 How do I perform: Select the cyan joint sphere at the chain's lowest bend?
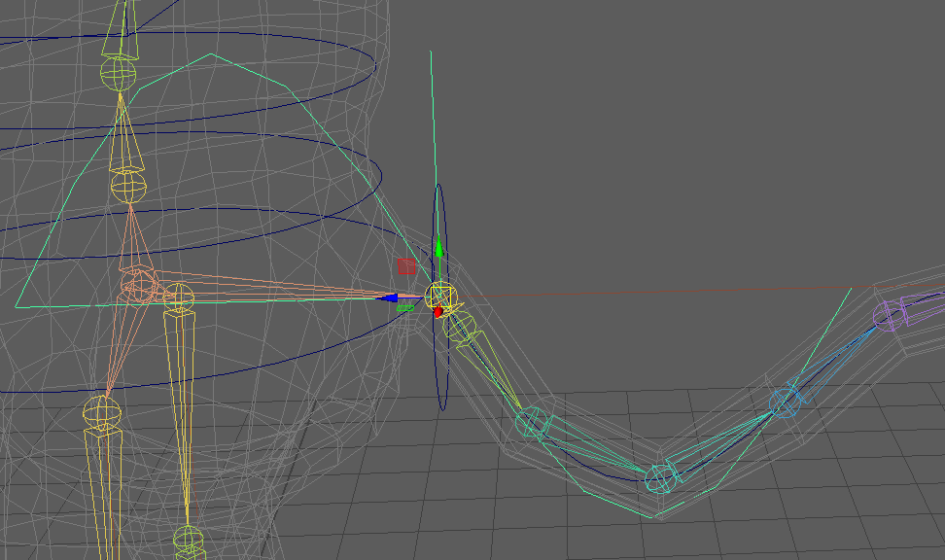tap(660, 479)
